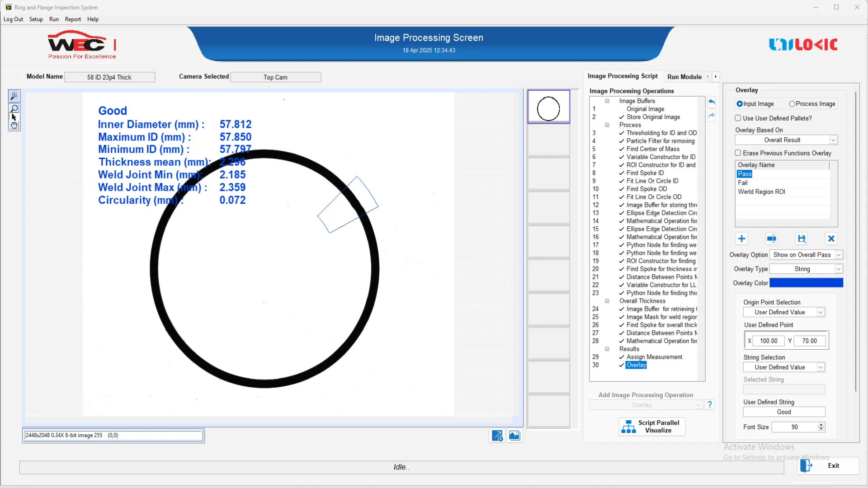Viewport: 868px width, 488px height.
Task: Select the Process Image radio button
Action: pos(792,104)
